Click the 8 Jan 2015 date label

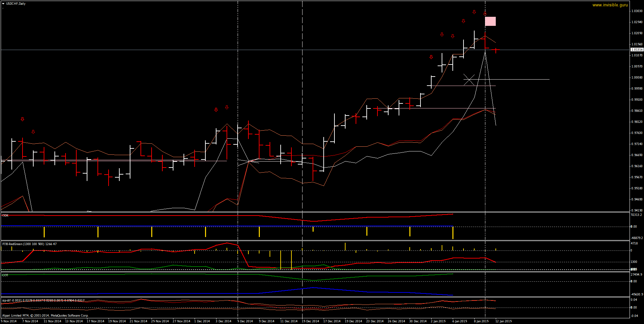(x=481, y=321)
